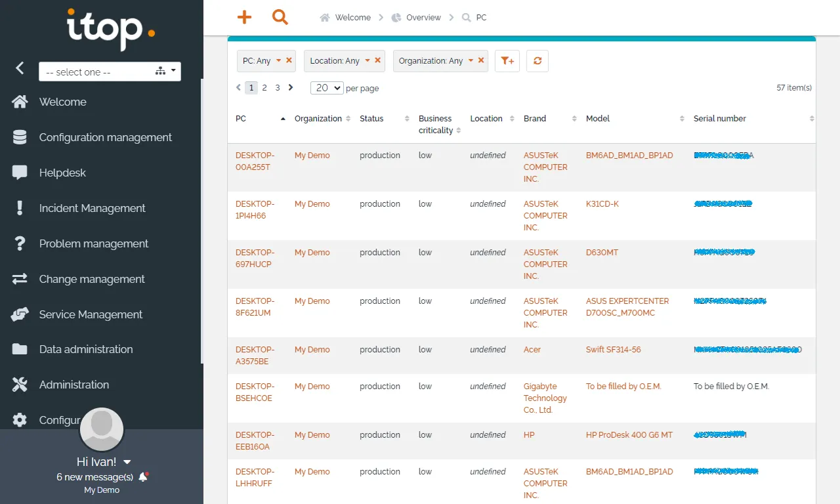Open the Configuration management menu
This screenshot has height=504, width=840.
pos(106,137)
